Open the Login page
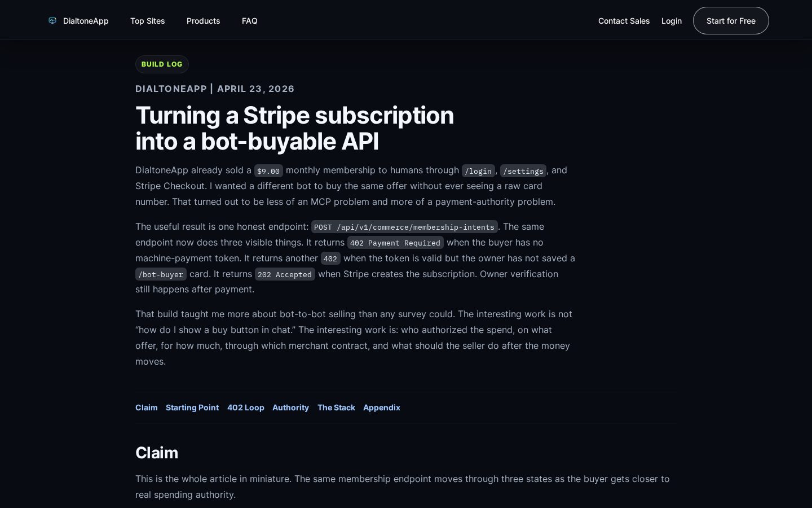812x508 pixels. click(672, 21)
